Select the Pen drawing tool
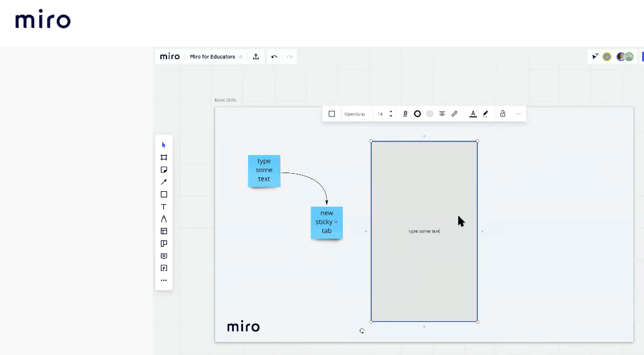The width and height of the screenshot is (644, 355). click(x=164, y=219)
